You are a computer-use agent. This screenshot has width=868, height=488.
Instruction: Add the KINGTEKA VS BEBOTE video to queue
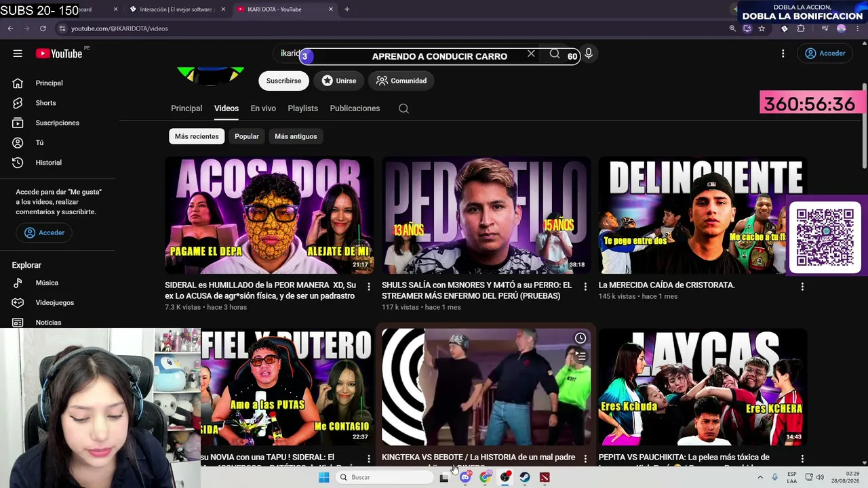(x=580, y=355)
